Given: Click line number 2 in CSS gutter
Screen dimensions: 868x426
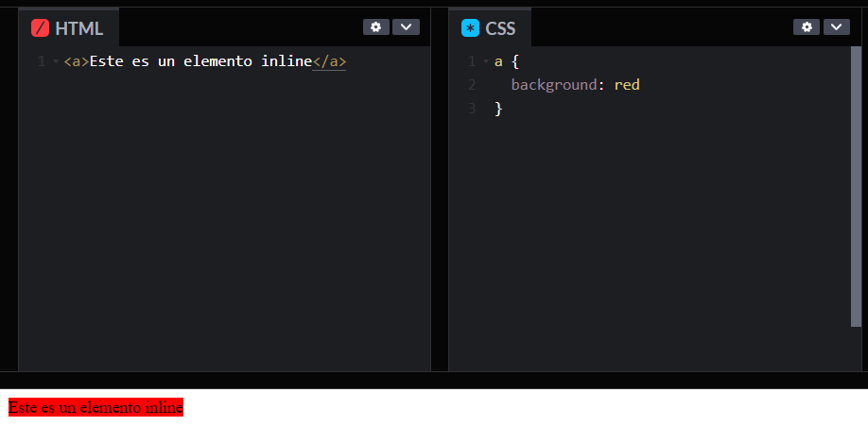Looking at the screenshot, I should click(x=472, y=85).
